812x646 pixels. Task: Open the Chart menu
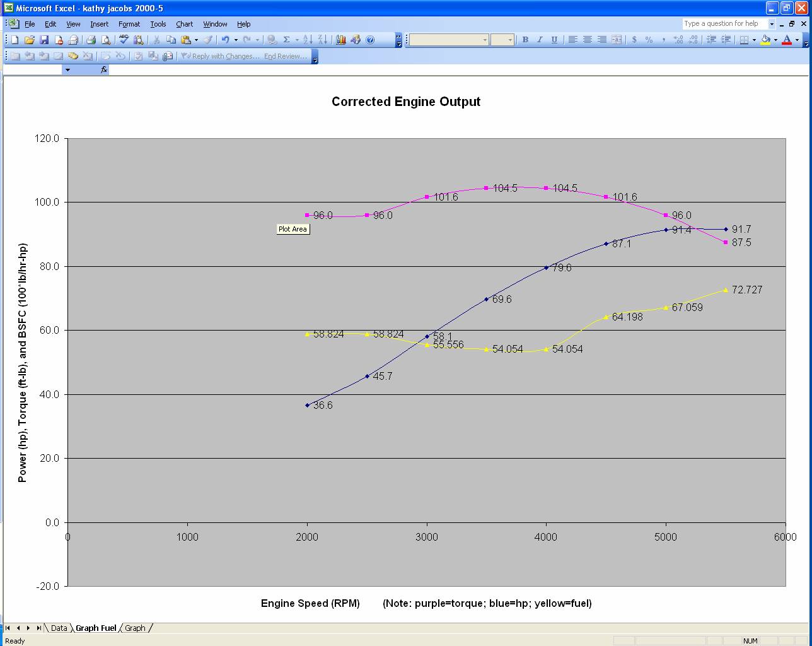tap(184, 24)
